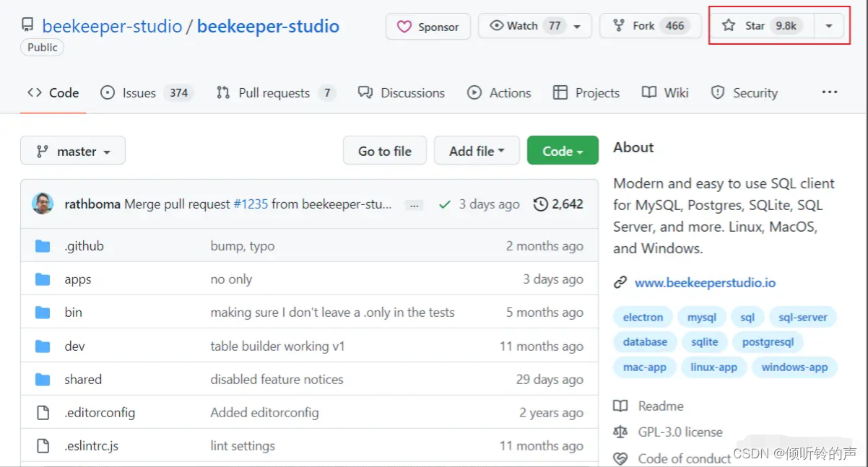Click the link chain icon beside website URL

click(x=620, y=283)
